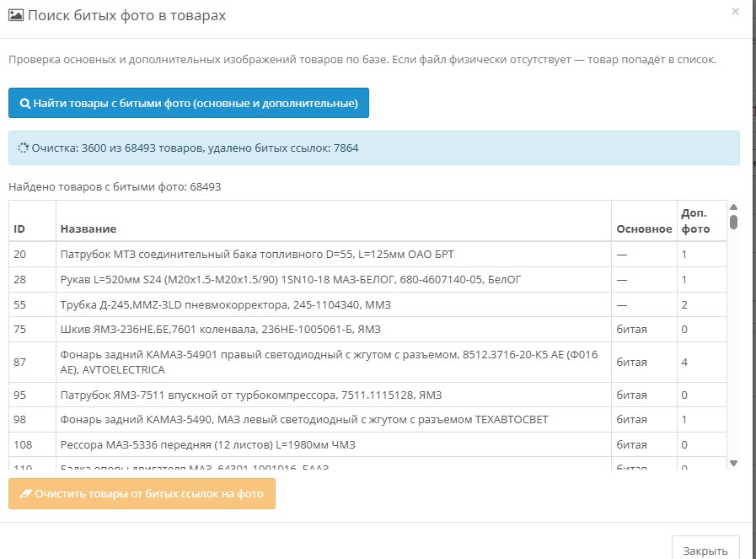
Task: Click the table's vertical scrollbar thumb
Action: (x=733, y=223)
